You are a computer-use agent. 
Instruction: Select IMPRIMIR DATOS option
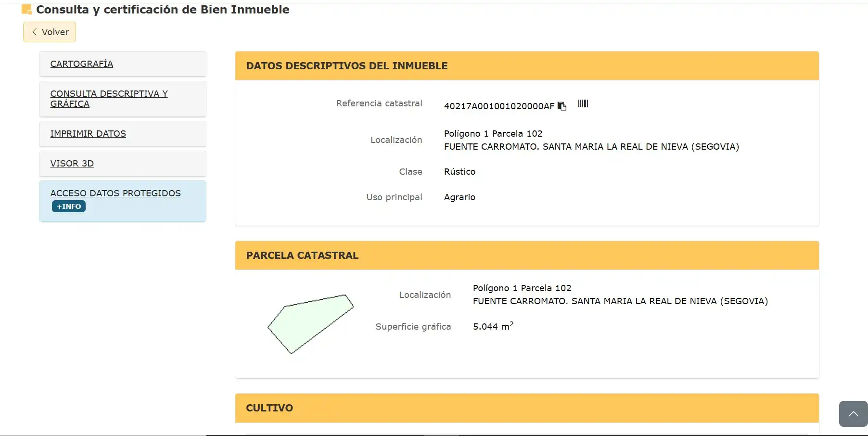click(88, 133)
